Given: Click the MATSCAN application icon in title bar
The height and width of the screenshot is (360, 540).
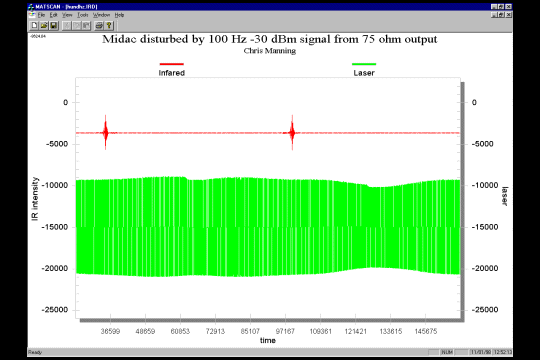Looking at the screenshot, I should [x=31, y=7].
